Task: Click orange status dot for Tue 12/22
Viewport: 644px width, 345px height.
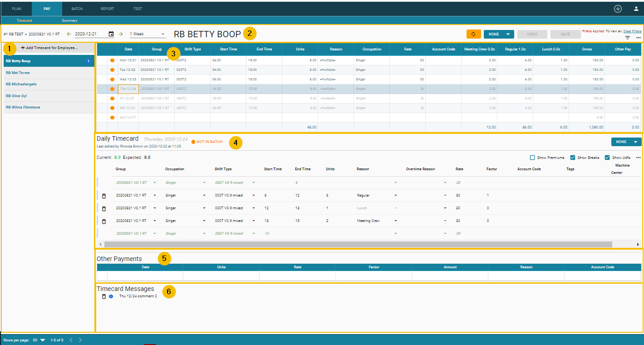Action: 112,70
